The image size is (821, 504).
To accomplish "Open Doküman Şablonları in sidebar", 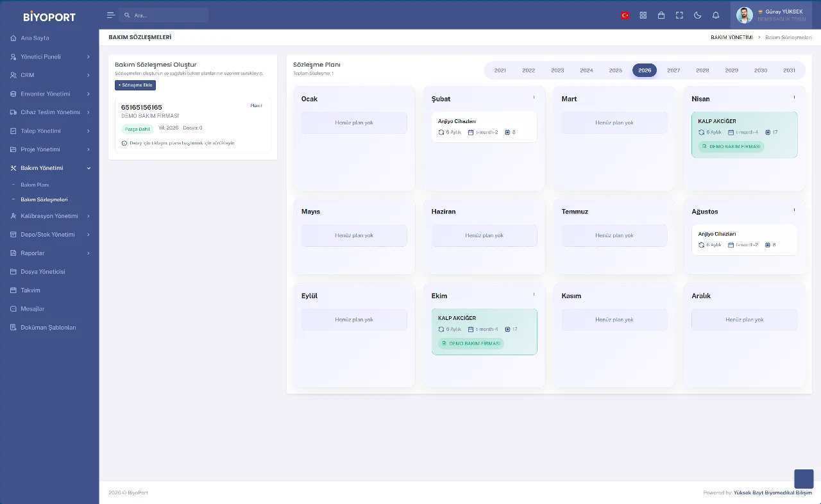I will click(49, 328).
